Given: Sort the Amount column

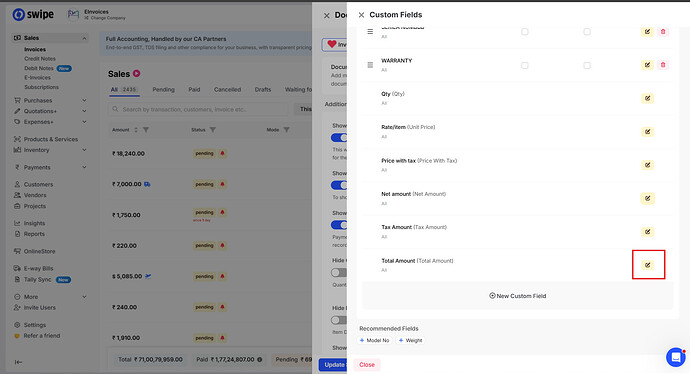Looking at the screenshot, I should [x=136, y=130].
